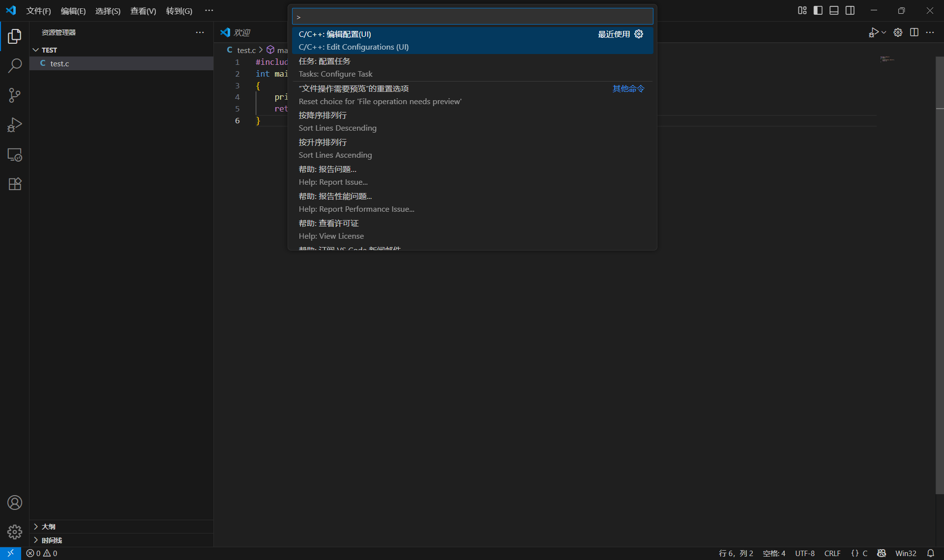Open the Run and Debug view
The width and height of the screenshot is (944, 560).
pyautogui.click(x=15, y=125)
